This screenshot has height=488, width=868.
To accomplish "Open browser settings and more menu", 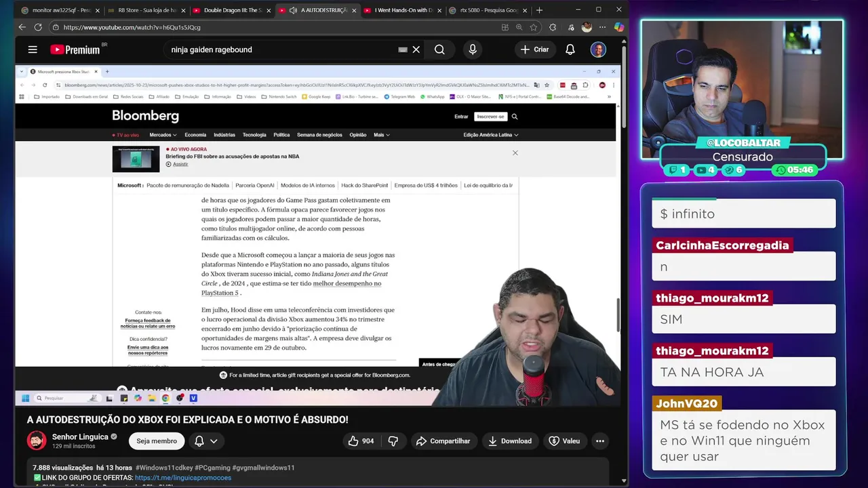I will click(x=603, y=27).
